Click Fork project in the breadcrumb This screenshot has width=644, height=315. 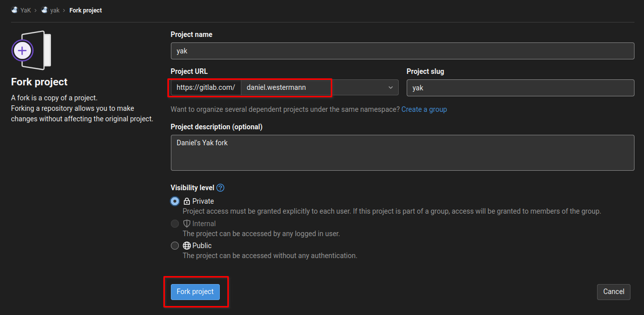click(85, 10)
